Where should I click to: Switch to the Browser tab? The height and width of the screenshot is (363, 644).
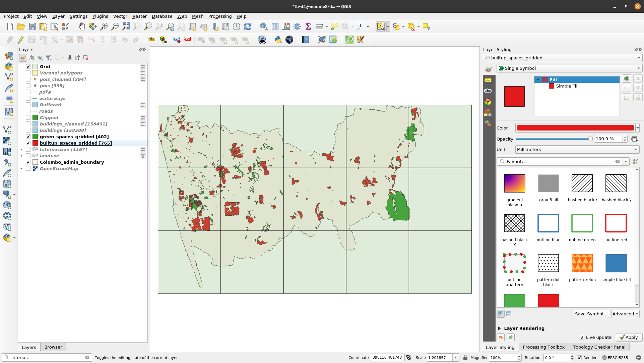[53, 347]
